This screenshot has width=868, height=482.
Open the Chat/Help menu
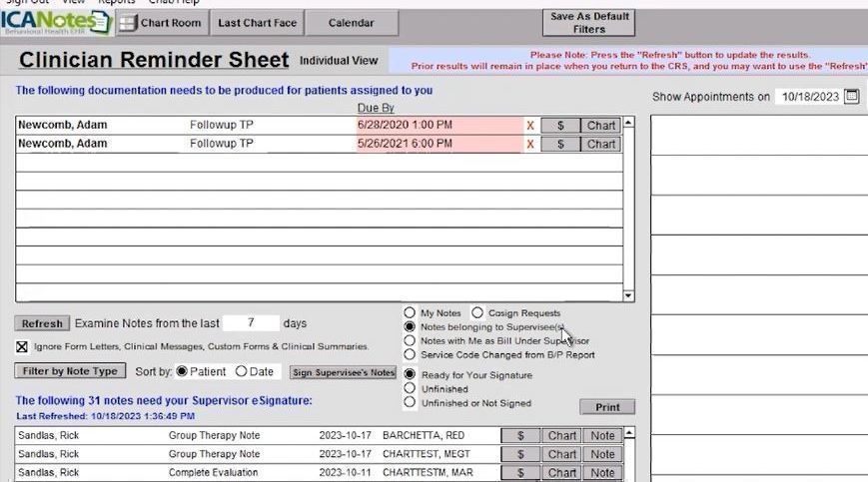174,2
